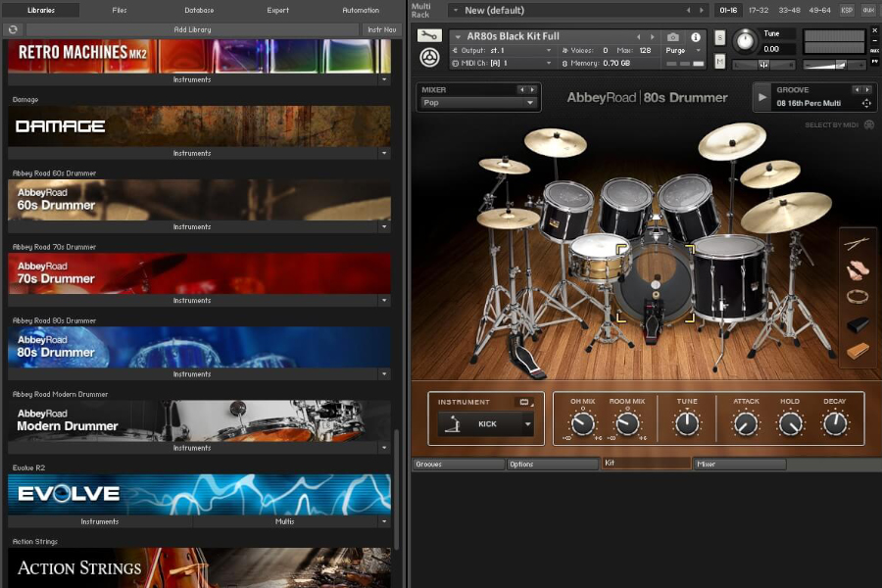This screenshot has width=882, height=588.
Task: Click the Add Library button
Action: [192, 29]
